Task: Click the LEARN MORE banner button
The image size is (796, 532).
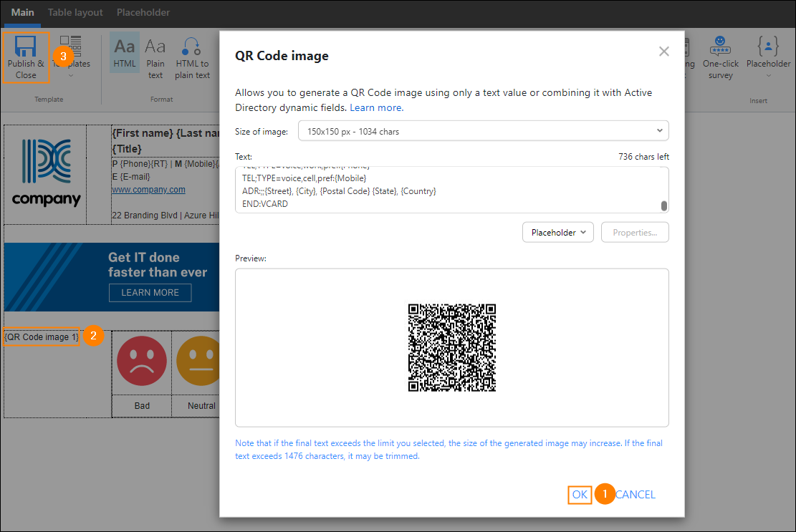Action: 150,293
